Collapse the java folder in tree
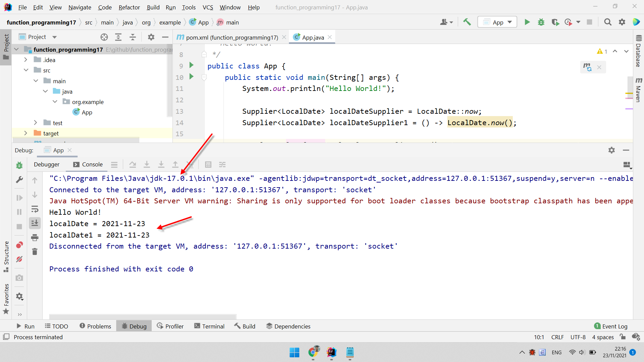644x362 pixels. click(45, 91)
